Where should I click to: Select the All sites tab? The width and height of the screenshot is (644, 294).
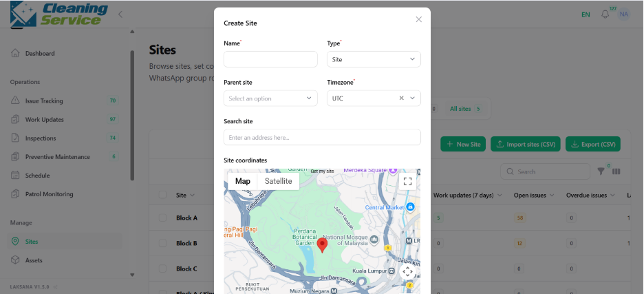465,109
